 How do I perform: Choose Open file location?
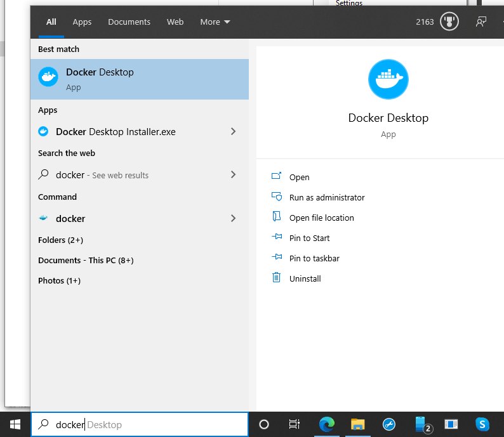pos(321,218)
